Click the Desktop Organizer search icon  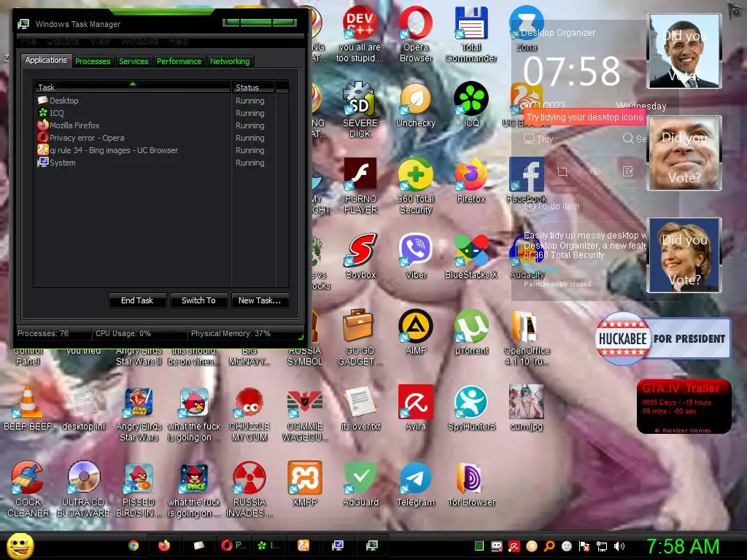pos(628,138)
